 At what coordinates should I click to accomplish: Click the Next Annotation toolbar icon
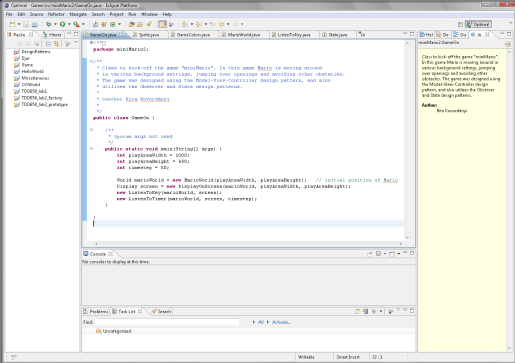(x=184, y=24)
